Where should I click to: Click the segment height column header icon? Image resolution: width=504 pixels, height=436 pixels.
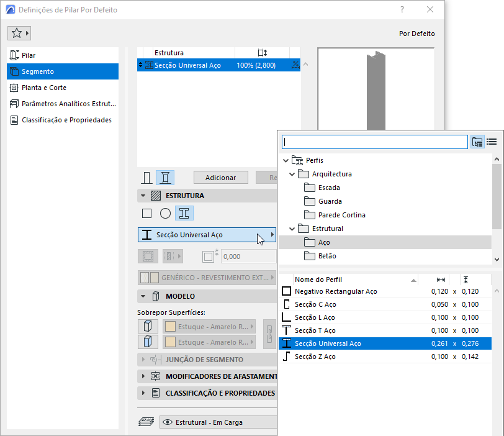[x=263, y=53]
